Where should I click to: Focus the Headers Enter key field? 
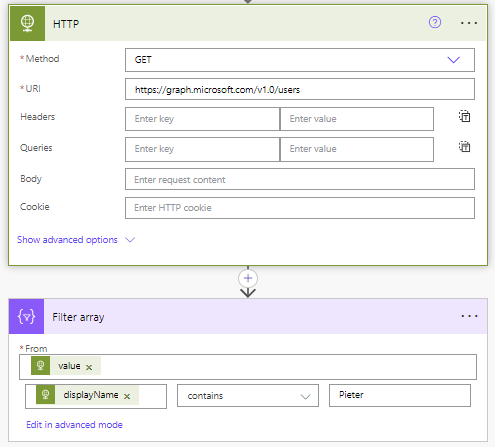(202, 119)
